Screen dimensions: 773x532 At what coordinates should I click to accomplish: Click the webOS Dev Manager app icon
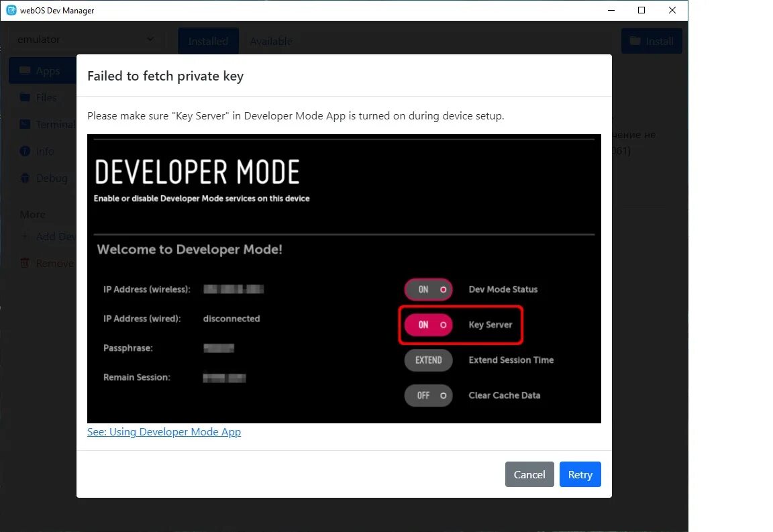pos(11,10)
